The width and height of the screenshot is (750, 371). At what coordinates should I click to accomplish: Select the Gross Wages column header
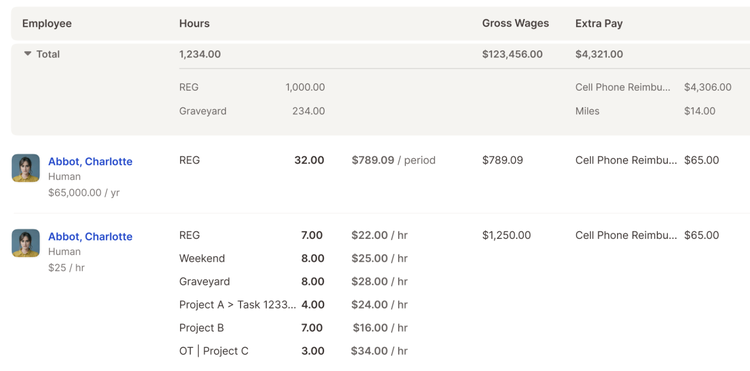click(x=515, y=23)
